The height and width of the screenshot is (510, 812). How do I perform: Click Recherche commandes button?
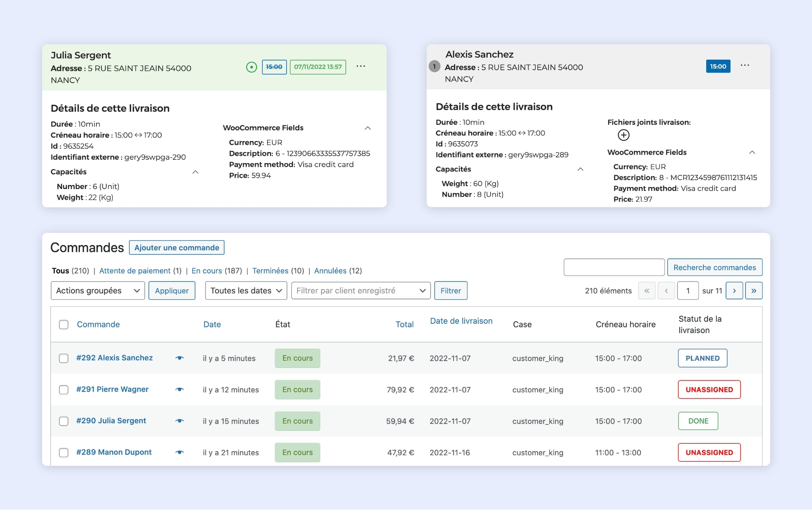coord(714,267)
